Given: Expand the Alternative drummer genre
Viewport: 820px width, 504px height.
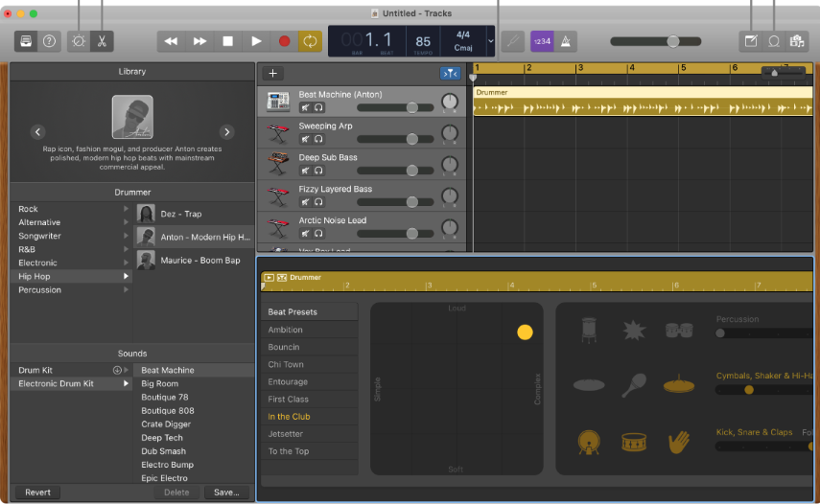Looking at the screenshot, I should tap(126, 222).
